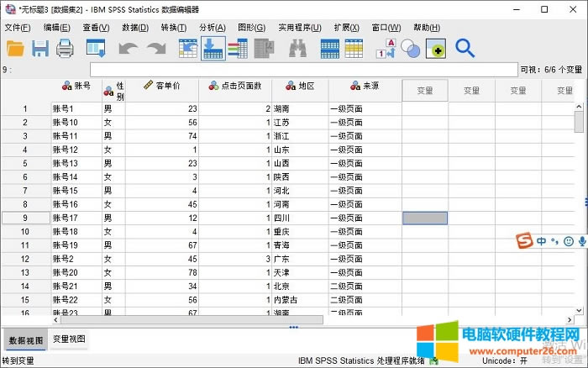
Task: Save the dataset with the floppy disk icon
Action: click(40, 48)
